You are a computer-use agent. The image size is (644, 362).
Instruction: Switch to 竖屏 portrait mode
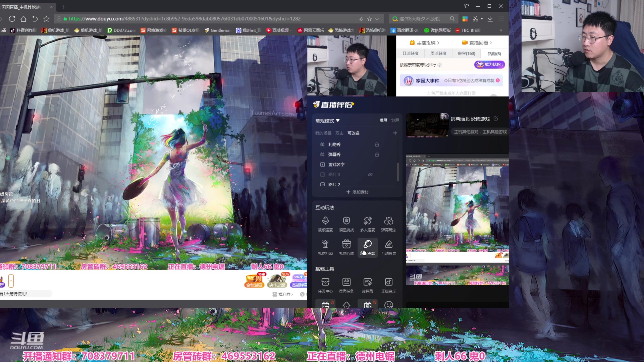pos(395,120)
